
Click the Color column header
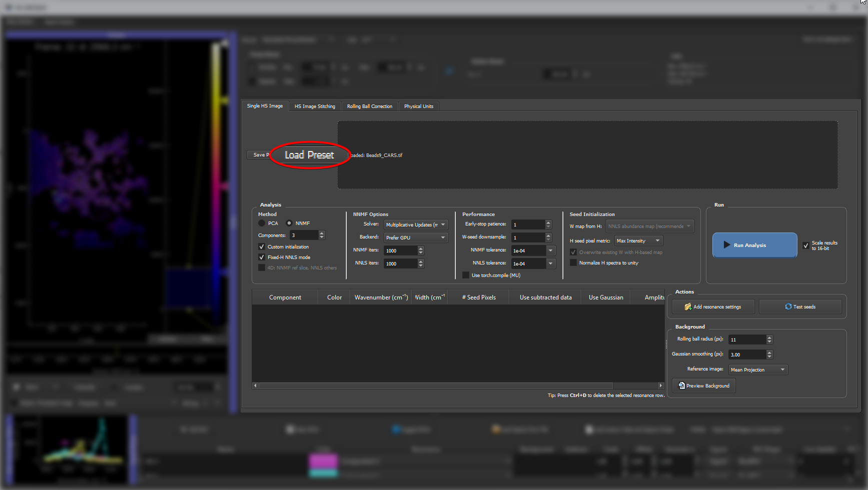pos(334,297)
